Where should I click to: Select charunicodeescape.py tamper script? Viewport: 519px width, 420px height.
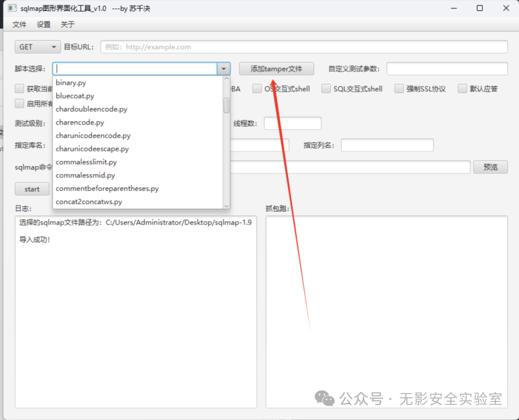coord(138,149)
